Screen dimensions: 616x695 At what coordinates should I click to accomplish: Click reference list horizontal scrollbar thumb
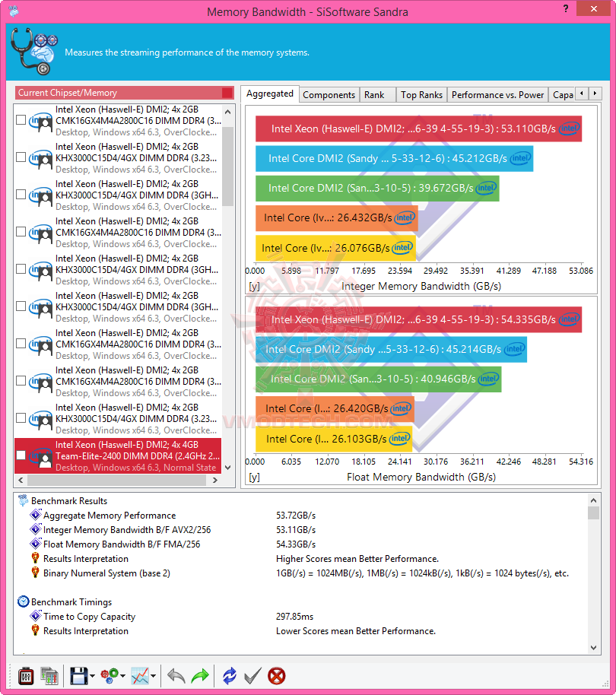[117, 480]
